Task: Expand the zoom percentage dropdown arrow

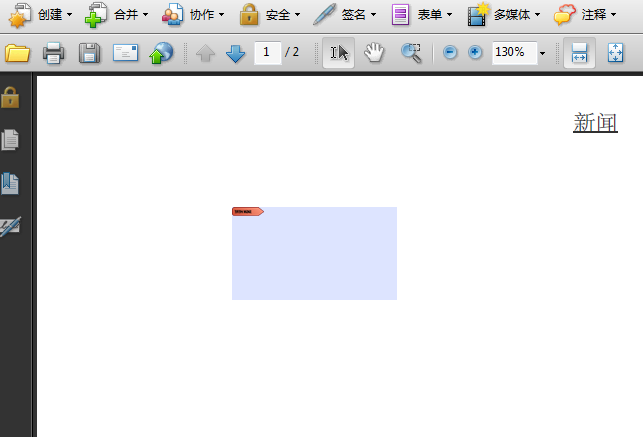Action: [x=543, y=53]
